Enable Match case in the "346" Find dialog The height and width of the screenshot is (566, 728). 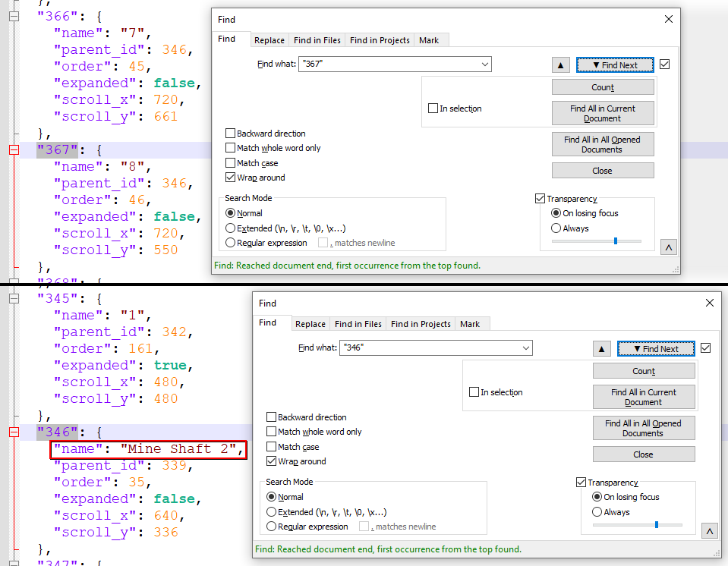pos(272,447)
